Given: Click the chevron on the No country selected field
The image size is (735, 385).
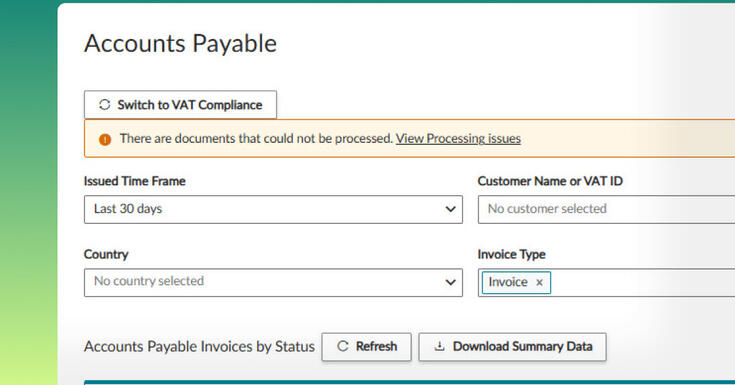Looking at the screenshot, I should pyautogui.click(x=450, y=282).
